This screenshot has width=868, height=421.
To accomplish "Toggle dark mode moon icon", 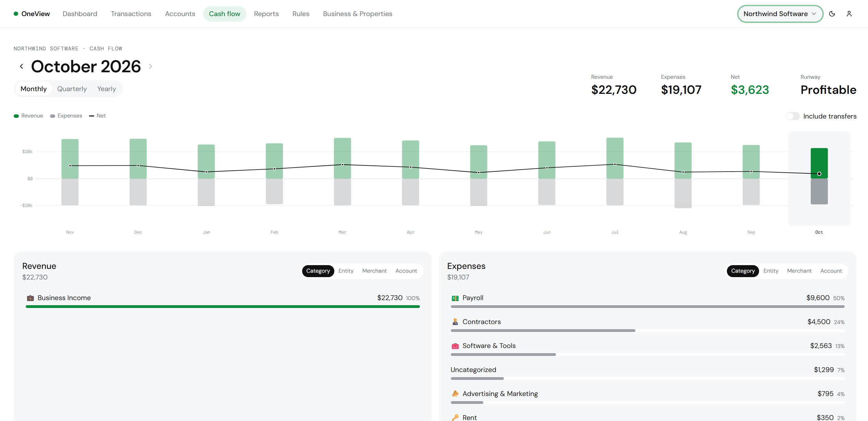I will tap(832, 14).
